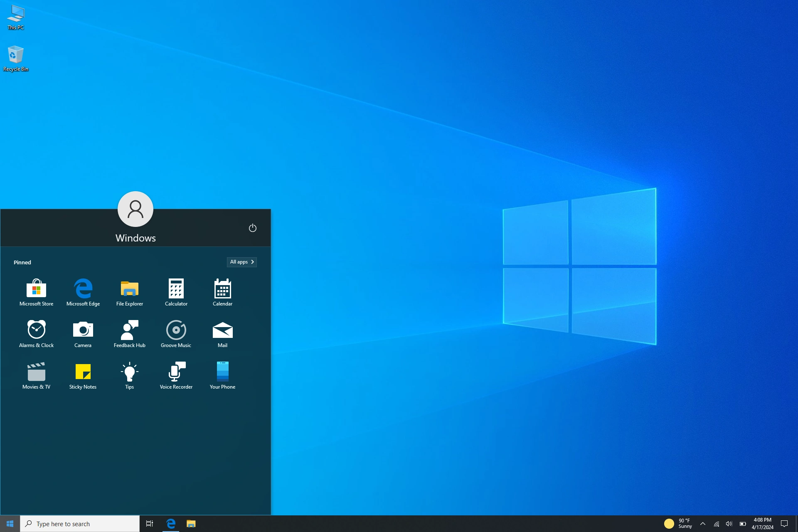The height and width of the screenshot is (532, 798).
Task: Open Microsoft Store from pinned apps
Action: tap(36, 292)
